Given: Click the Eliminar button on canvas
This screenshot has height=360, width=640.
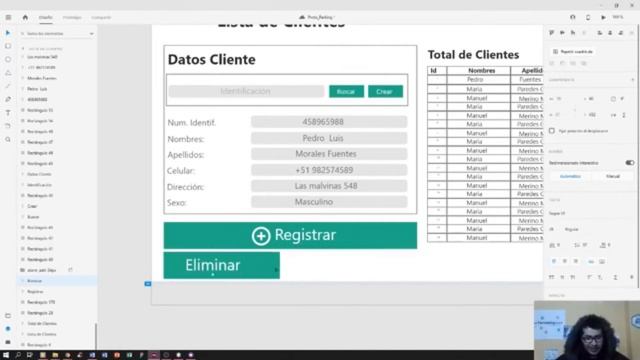Looking at the screenshot, I should point(222,265).
